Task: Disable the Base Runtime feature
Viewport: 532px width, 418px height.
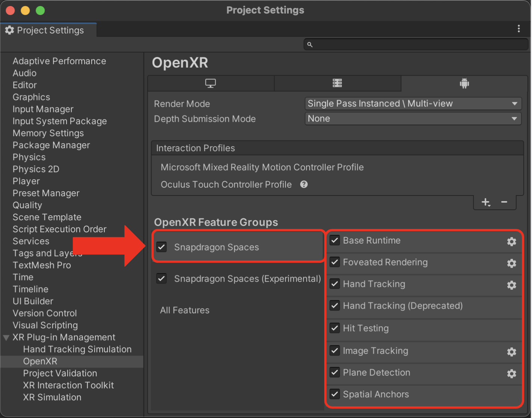Action: 335,240
